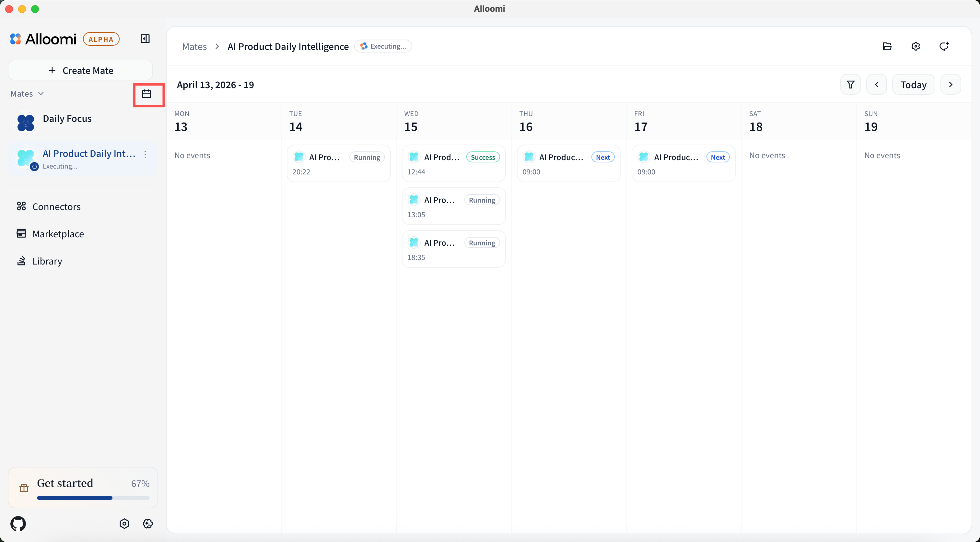
Task: Open Connectors in the sidebar
Action: click(x=56, y=206)
